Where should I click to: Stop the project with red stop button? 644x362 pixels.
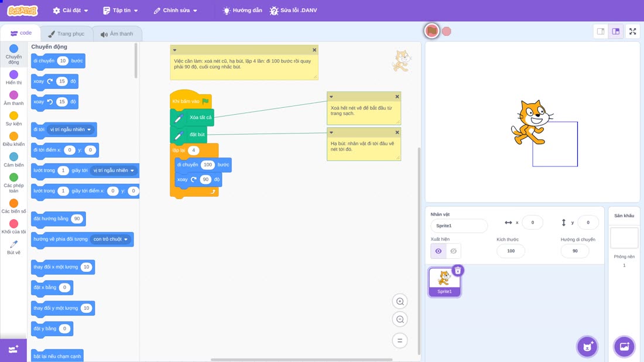click(447, 31)
